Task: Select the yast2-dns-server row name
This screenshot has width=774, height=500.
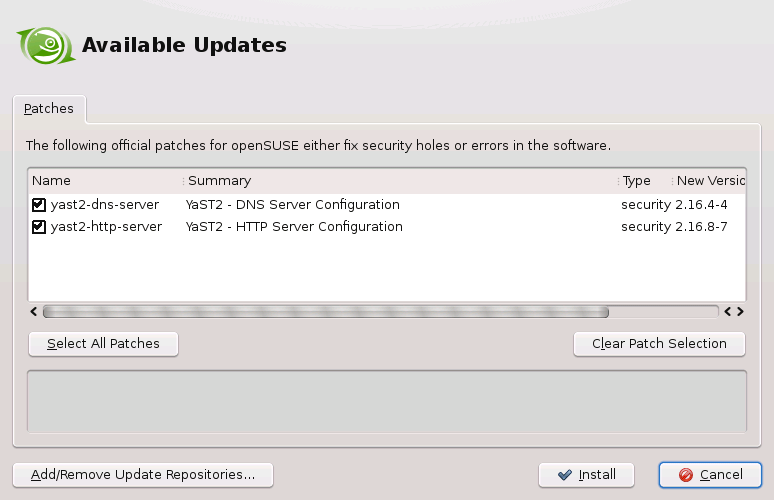Action: point(105,204)
